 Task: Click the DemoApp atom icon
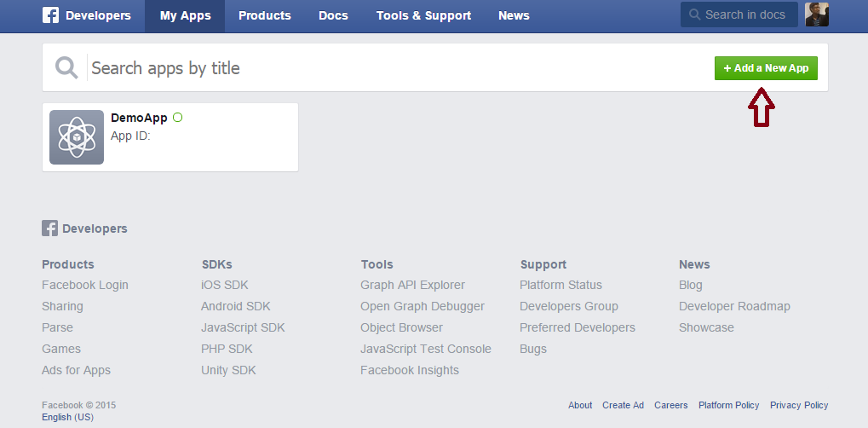[77, 137]
